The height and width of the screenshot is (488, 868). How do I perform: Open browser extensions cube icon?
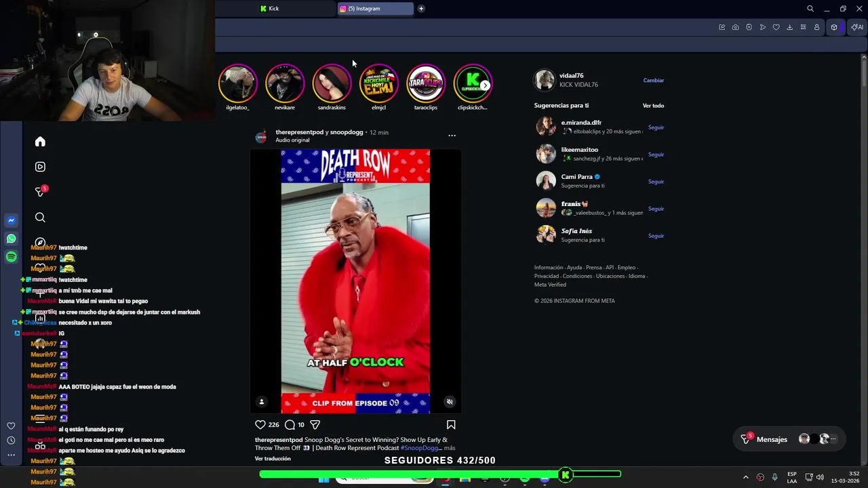click(834, 27)
